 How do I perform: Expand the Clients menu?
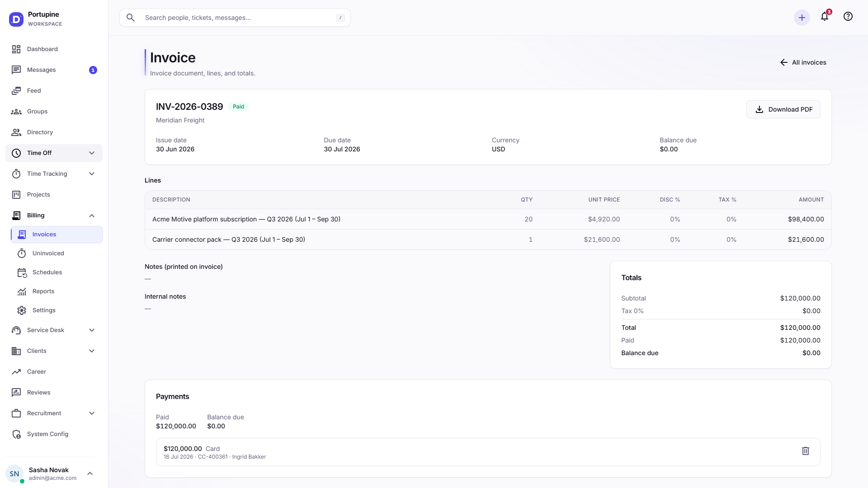[x=54, y=351]
